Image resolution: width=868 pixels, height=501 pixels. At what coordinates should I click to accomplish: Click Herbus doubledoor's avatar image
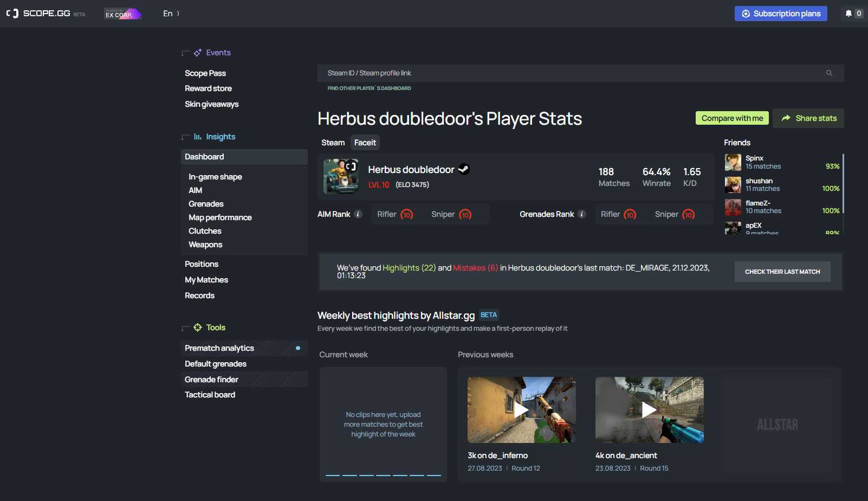[x=341, y=176]
